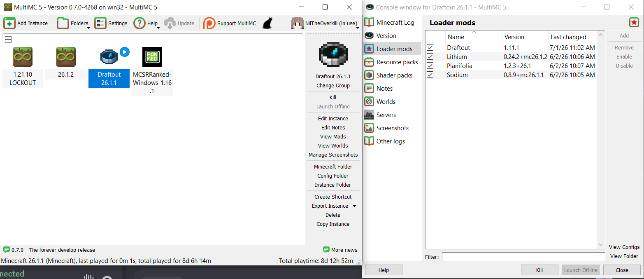The width and height of the screenshot is (644, 279).
Task: Expand the Export Instance dropdown arrow
Action: pyautogui.click(x=354, y=206)
